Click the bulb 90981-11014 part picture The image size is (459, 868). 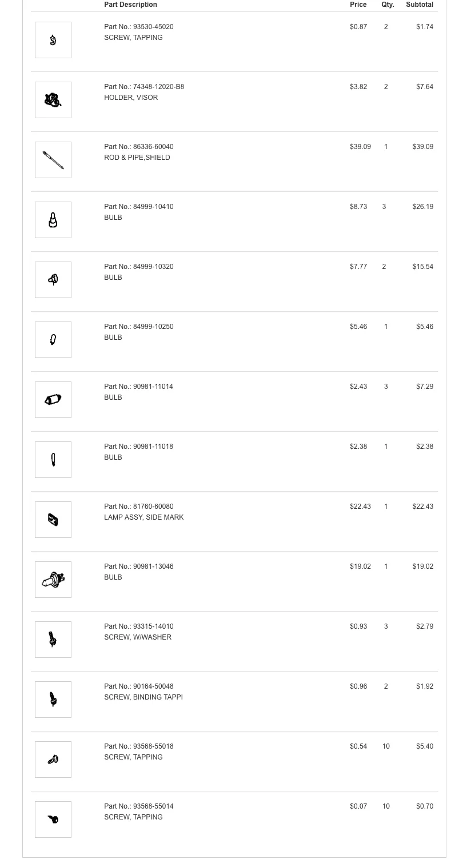[x=53, y=400]
